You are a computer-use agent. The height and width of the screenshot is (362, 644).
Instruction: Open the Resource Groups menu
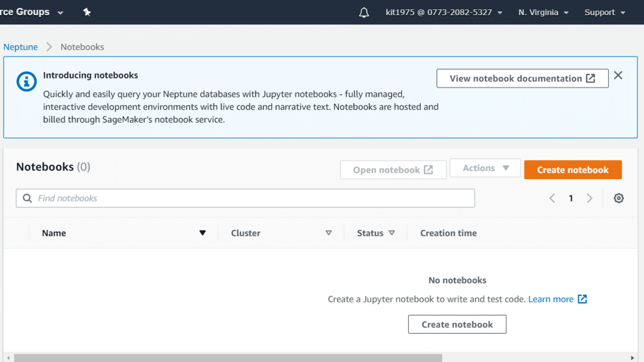[x=31, y=12]
